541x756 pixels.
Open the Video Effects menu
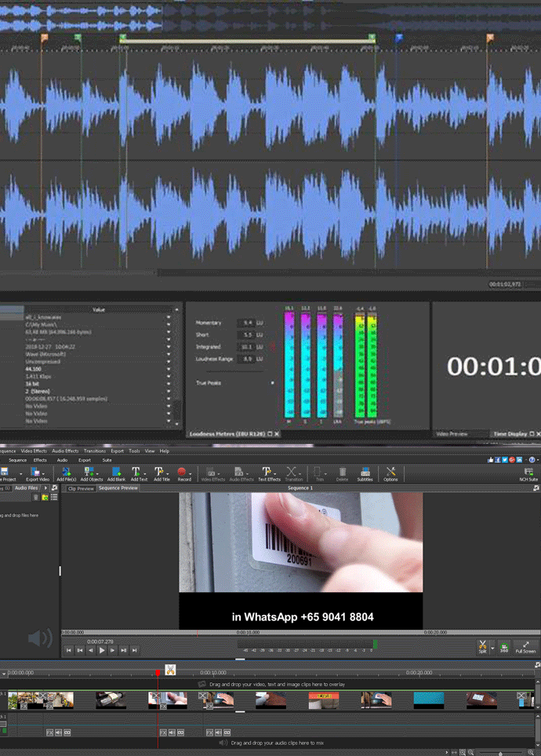pos(34,451)
